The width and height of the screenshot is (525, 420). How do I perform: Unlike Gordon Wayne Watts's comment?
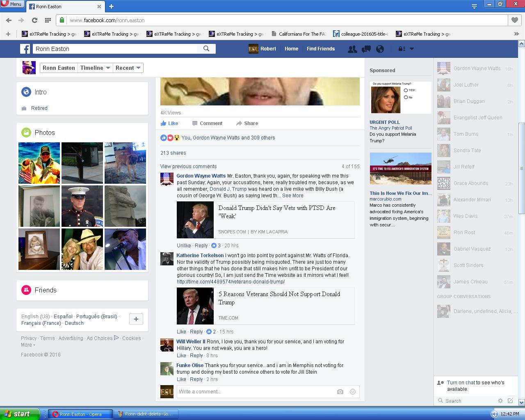pos(184,246)
